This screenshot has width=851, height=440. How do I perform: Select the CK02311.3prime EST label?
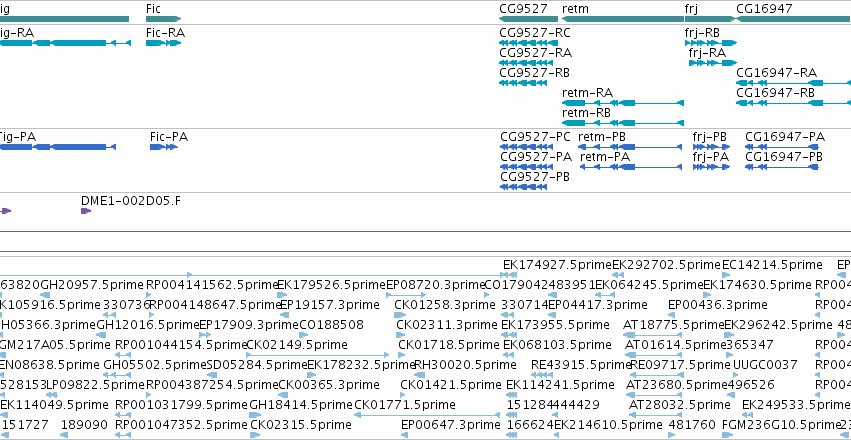[x=447, y=324]
